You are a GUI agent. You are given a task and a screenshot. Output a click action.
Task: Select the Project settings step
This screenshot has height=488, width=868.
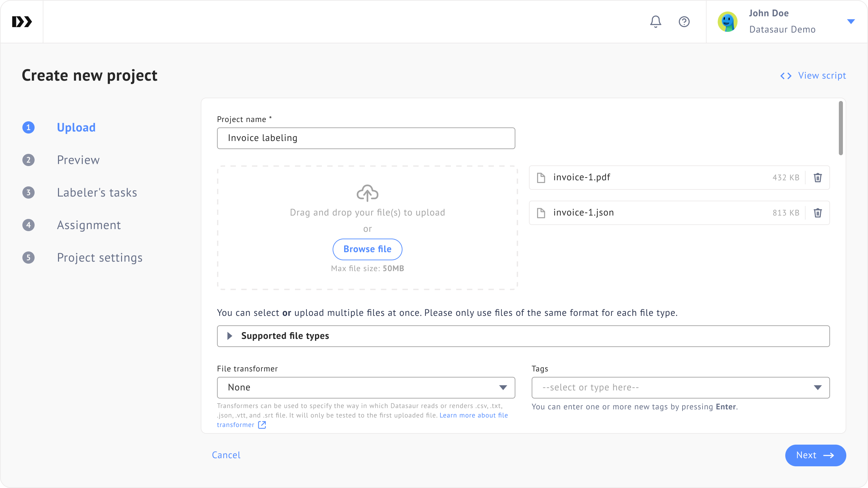tap(100, 258)
